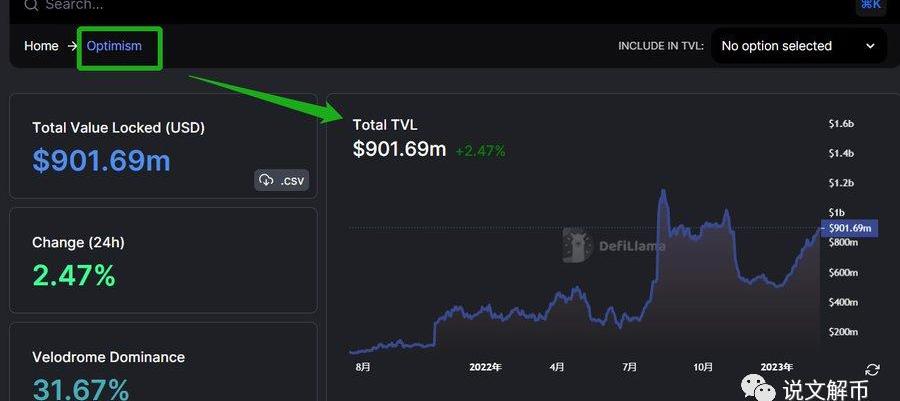The height and width of the screenshot is (401, 900).
Task: Click the cloud download icon beside .csv
Action: [x=266, y=180]
